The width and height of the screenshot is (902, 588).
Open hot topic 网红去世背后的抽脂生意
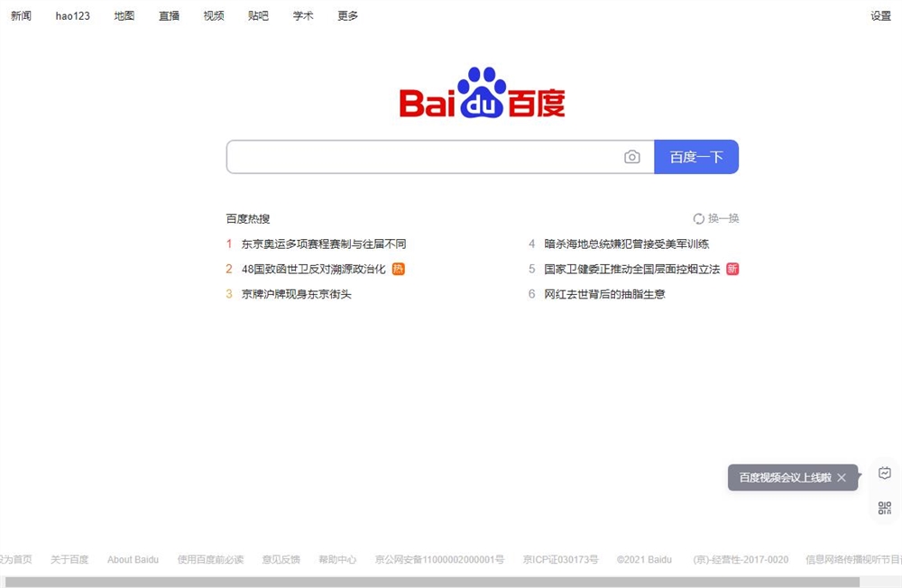pyautogui.click(x=604, y=294)
